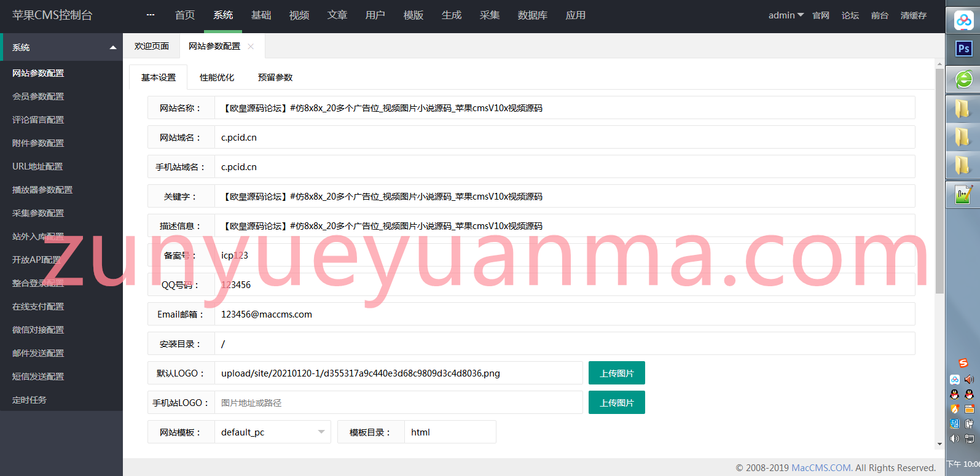The height and width of the screenshot is (476, 980).
Task: Select the 系统 top menu item
Action: pyautogui.click(x=223, y=15)
